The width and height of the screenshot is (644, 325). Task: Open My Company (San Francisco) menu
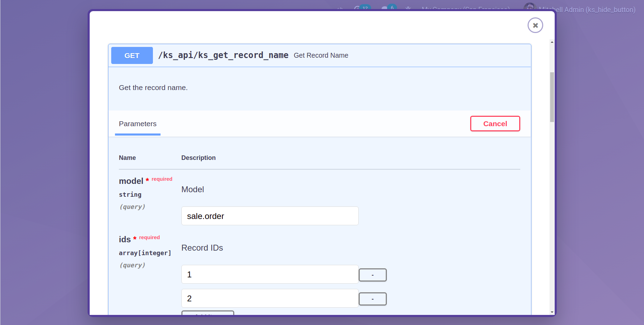[466, 9]
